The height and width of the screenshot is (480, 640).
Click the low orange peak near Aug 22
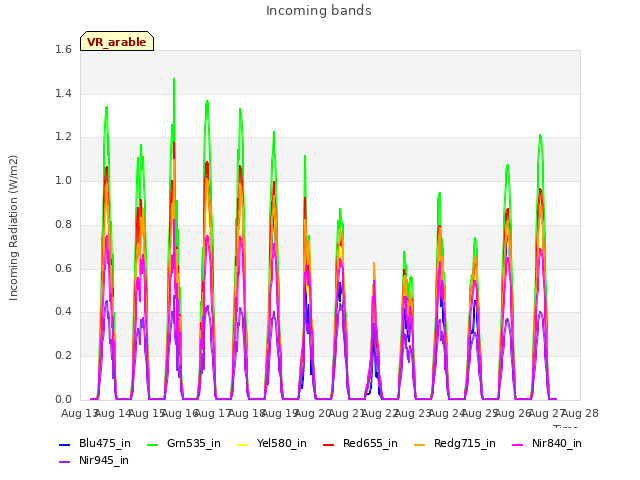pyautogui.click(x=373, y=264)
